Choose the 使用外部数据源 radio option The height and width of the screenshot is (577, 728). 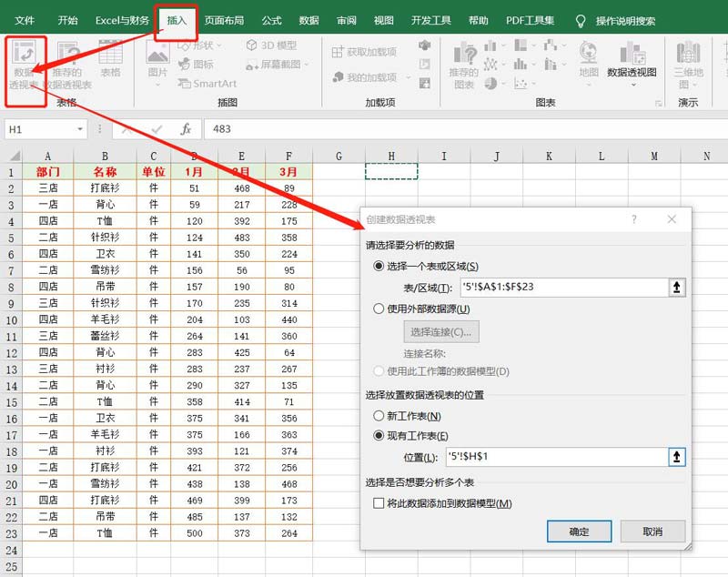(379, 309)
